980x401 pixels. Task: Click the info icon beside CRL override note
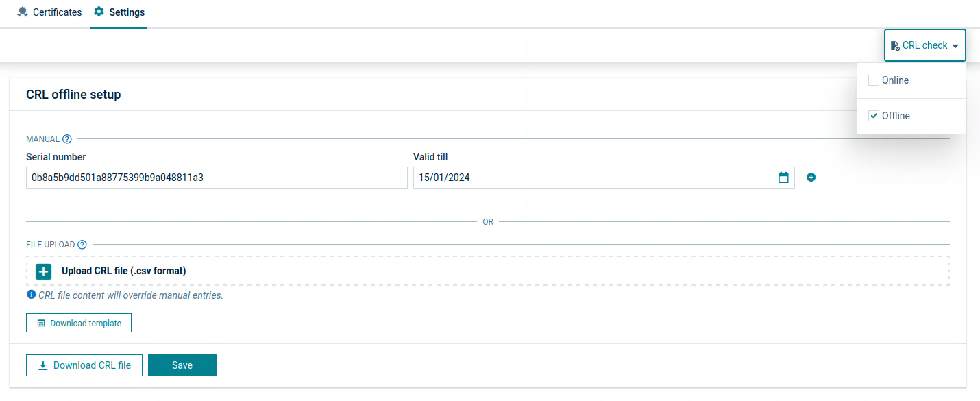[x=31, y=295]
